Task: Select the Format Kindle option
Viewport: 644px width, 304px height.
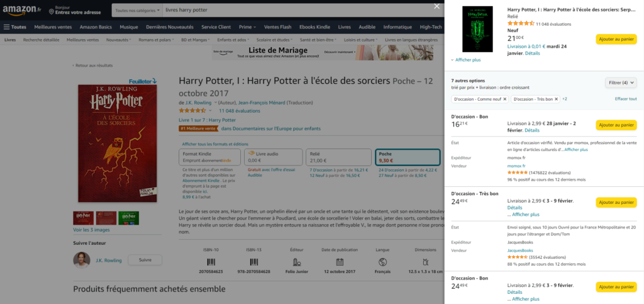Action: [210, 157]
